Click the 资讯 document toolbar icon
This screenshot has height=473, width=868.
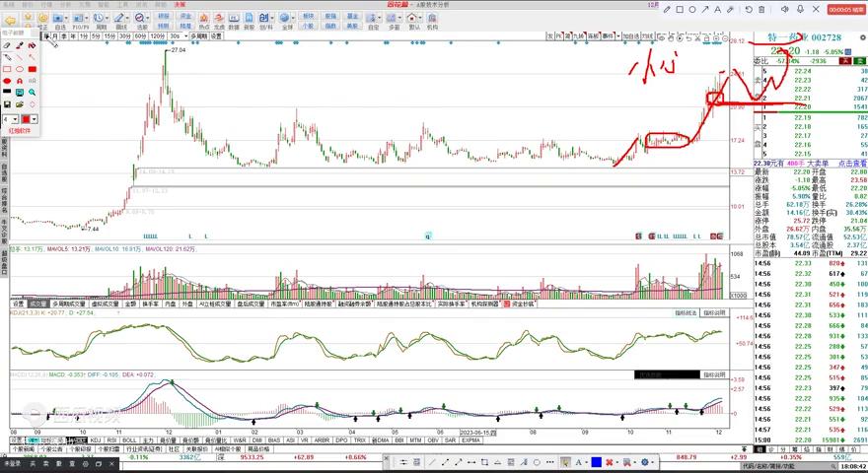coord(250,21)
